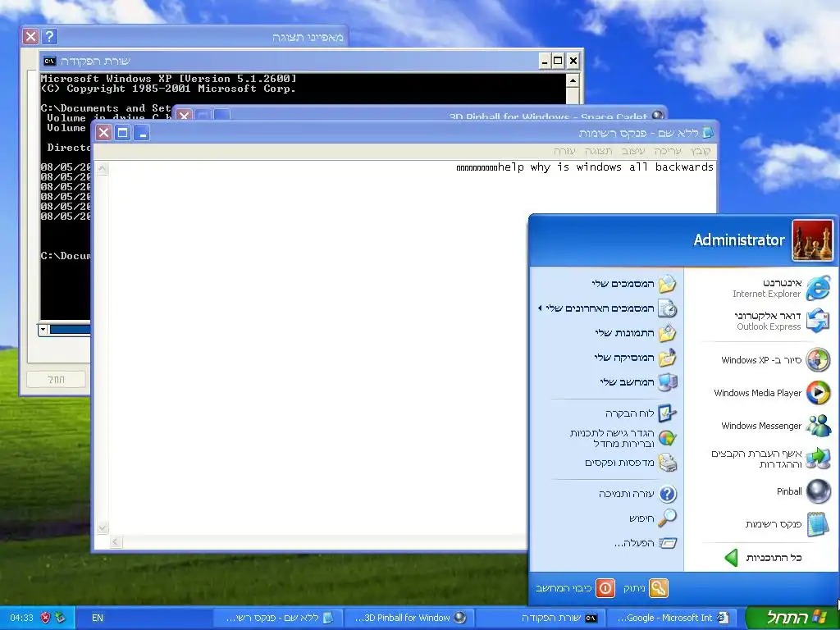Click the Administrator chess user picture
Image resolution: width=840 pixels, height=630 pixels.
tap(813, 240)
